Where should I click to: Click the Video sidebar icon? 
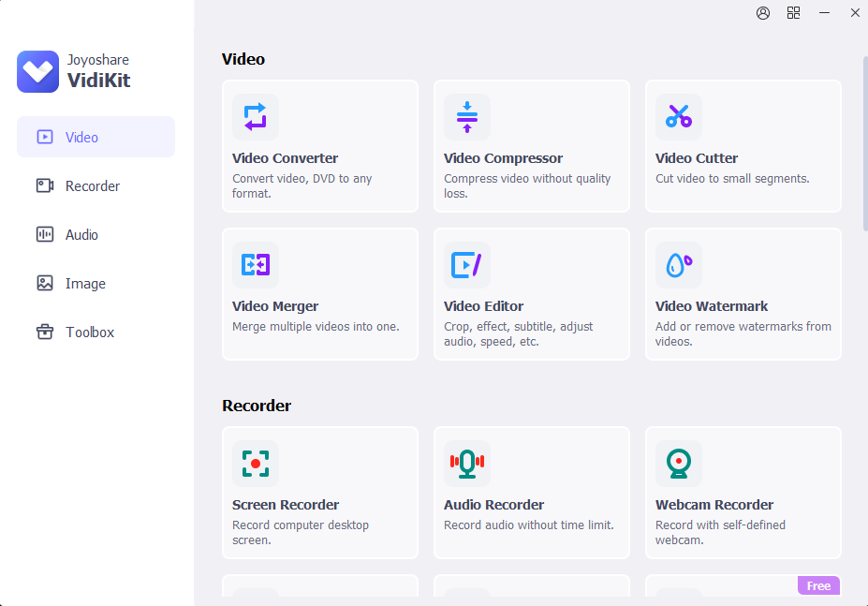pyautogui.click(x=45, y=137)
